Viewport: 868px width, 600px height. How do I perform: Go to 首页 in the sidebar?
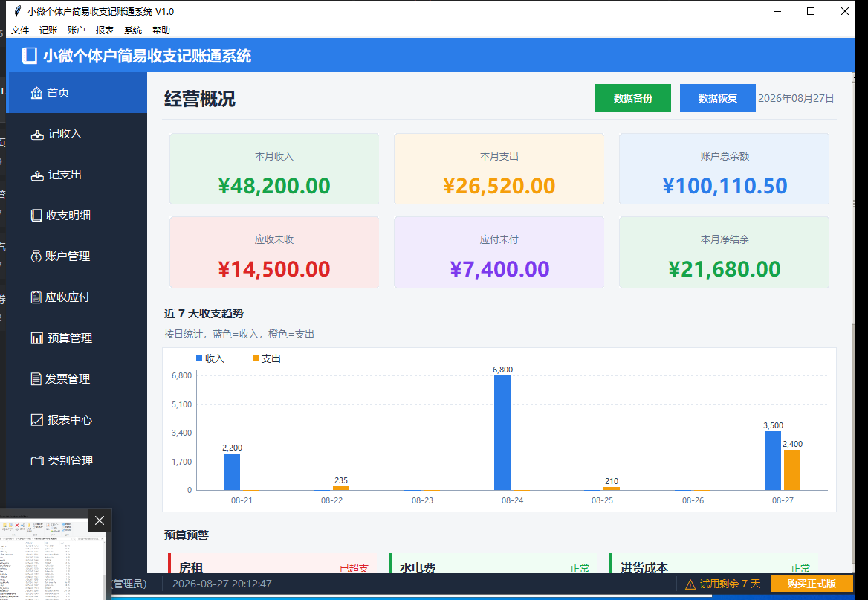click(77, 92)
